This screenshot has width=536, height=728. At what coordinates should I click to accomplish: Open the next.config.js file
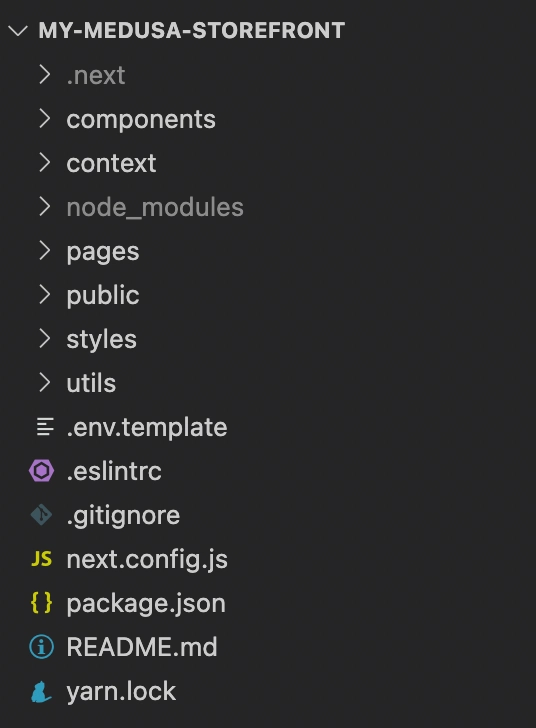click(268, 559)
